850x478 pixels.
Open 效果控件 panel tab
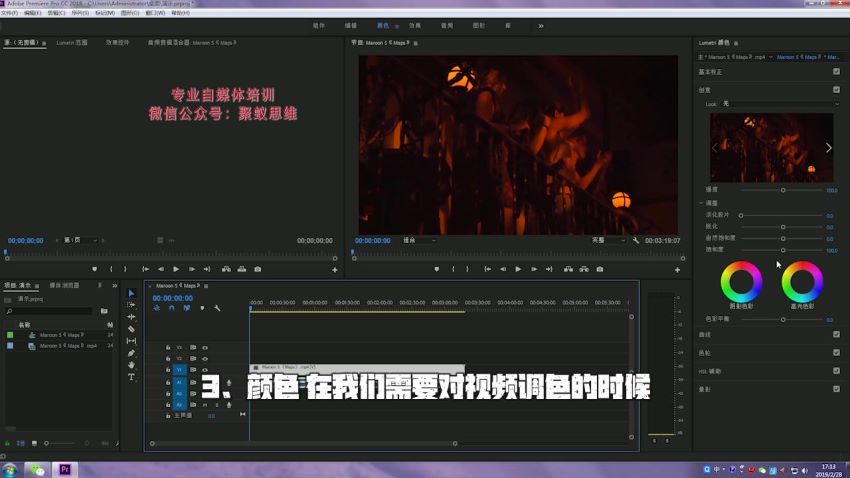tap(117, 42)
